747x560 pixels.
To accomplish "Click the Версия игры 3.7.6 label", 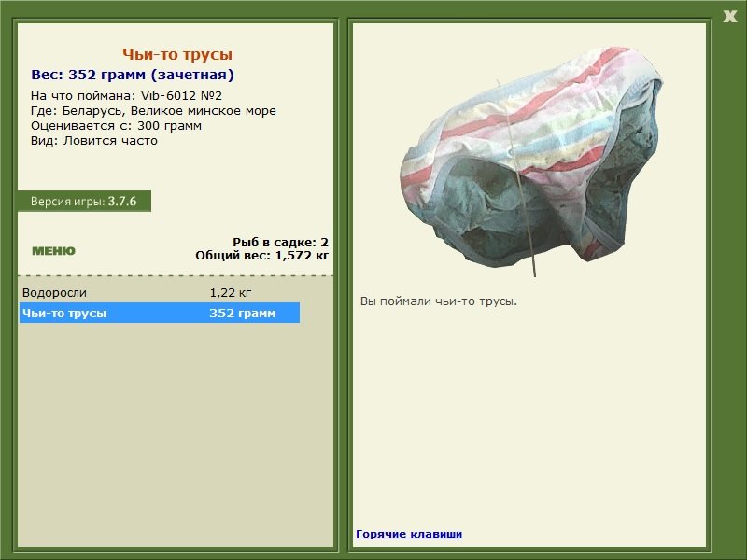I will 83,202.
